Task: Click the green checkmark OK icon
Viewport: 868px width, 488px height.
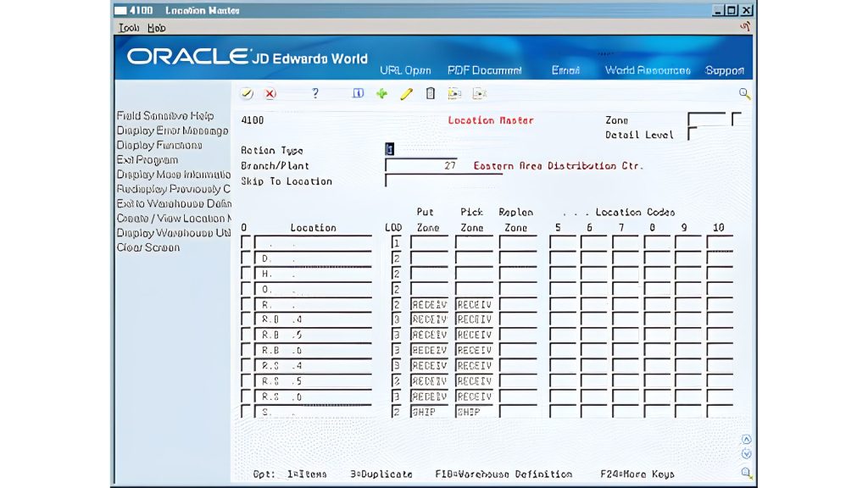Action: [247, 93]
